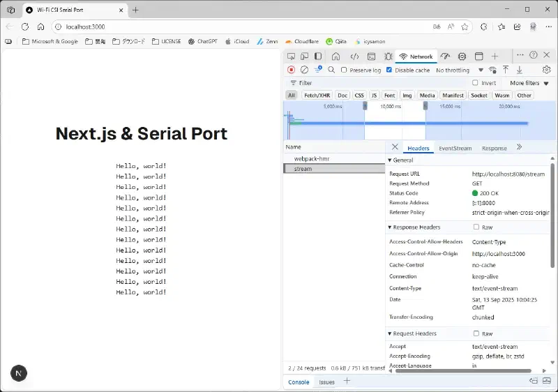Select the stream request row

pyautogui.click(x=335, y=169)
